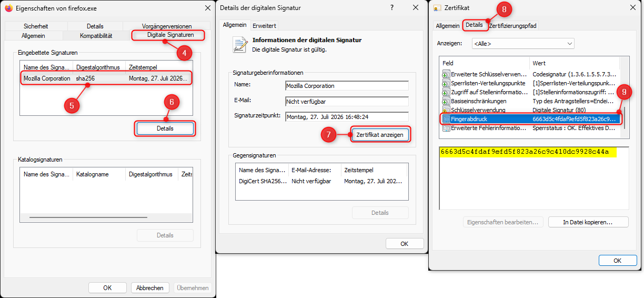
Task: Click the Abbrechen button
Action: (x=150, y=288)
